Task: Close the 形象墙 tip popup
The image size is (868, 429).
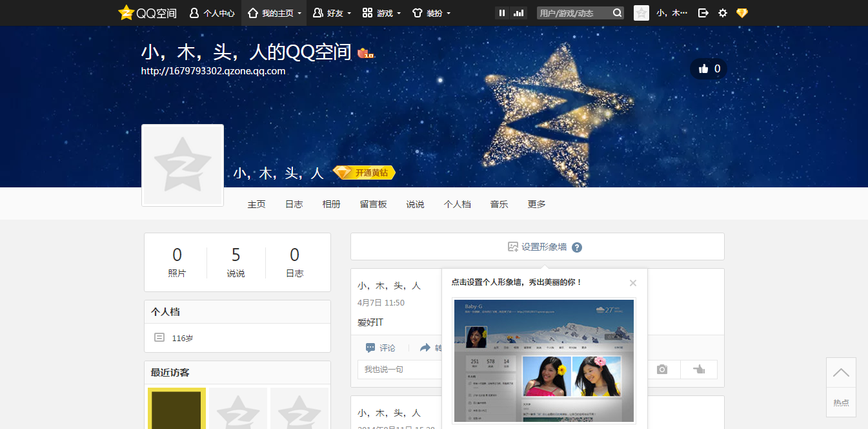Action: pyautogui.click(x=633, y=283)
